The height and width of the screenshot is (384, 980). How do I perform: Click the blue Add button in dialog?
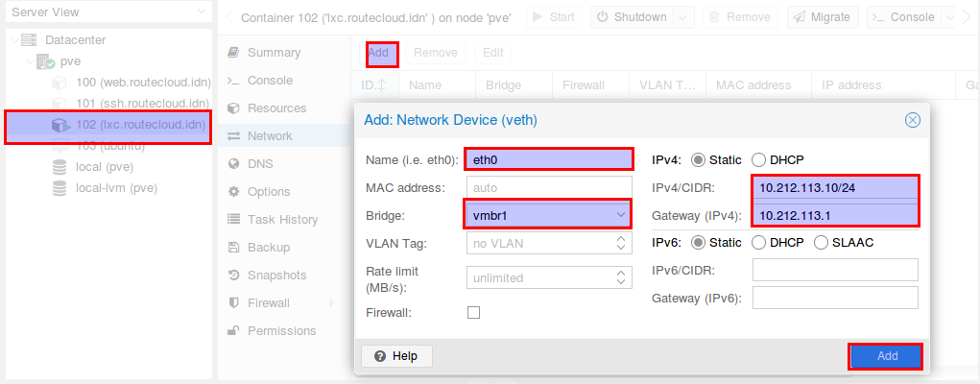887,356
